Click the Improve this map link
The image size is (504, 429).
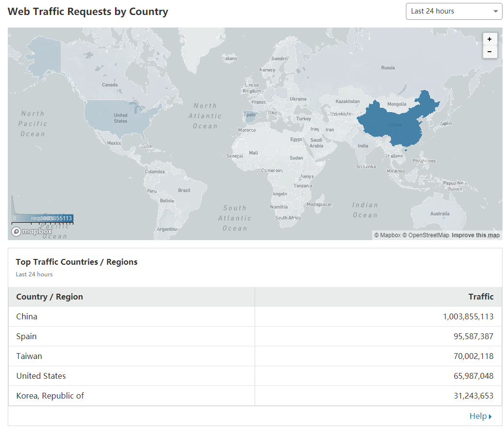475,235
